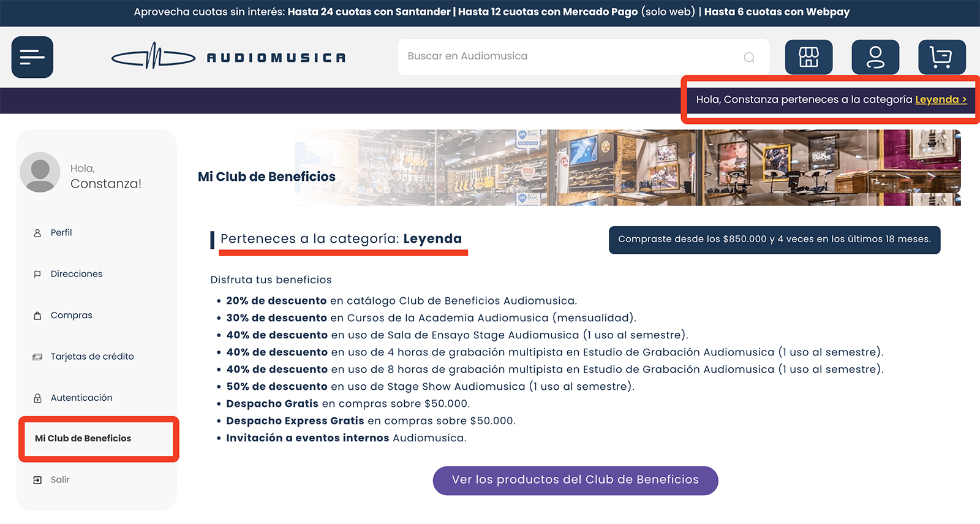Click the credit card icon

pos(37,357)
